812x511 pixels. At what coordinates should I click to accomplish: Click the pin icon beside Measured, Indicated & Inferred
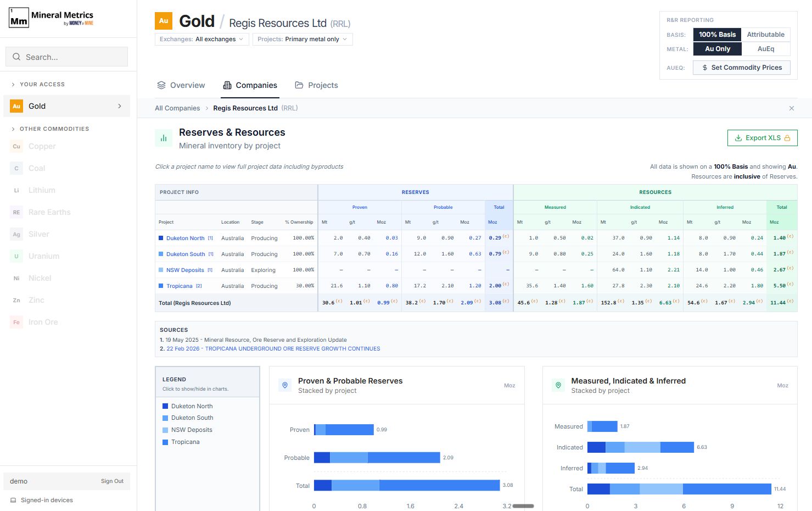coord(558,385)
